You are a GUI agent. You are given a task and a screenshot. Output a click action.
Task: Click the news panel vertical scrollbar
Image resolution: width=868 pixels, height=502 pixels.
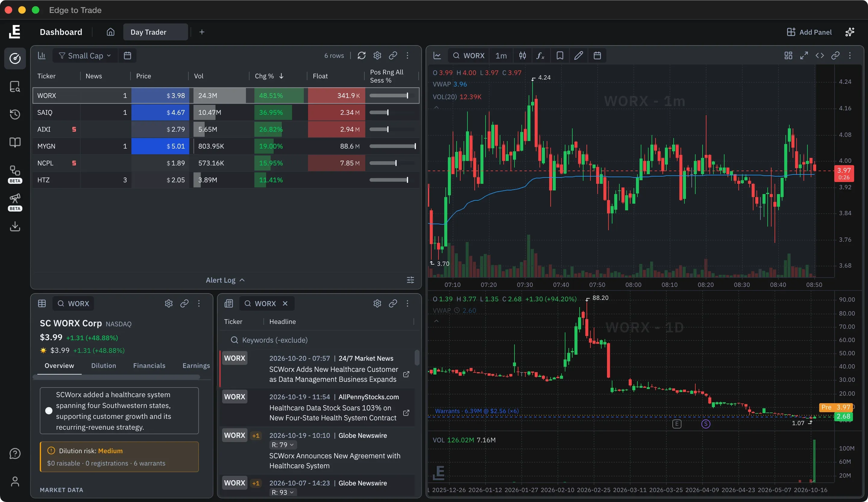417,357
